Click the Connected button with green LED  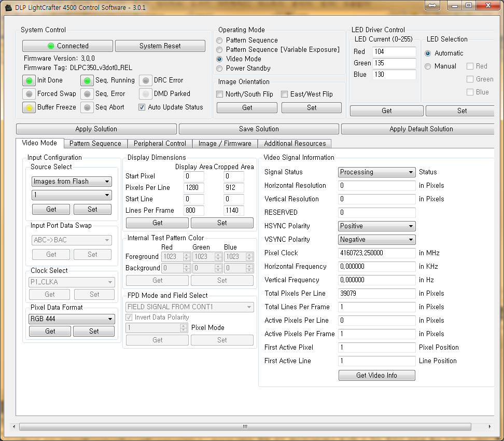point(67,46)
